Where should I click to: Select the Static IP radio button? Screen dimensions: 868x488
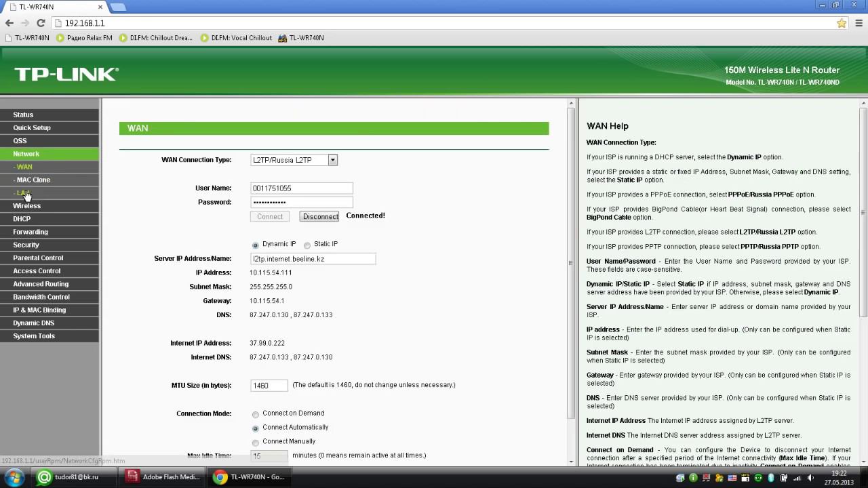pos(307,245)
